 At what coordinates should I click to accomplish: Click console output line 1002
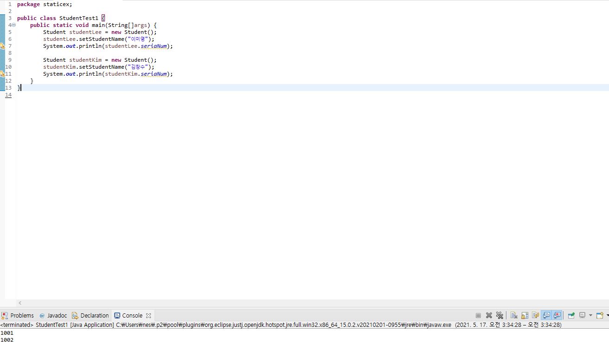pos(7,340)
